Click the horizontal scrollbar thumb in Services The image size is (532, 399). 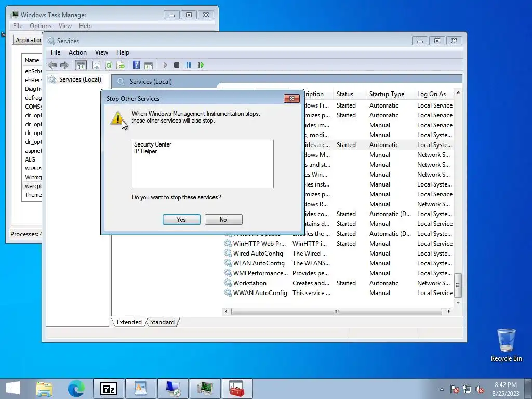336,311
